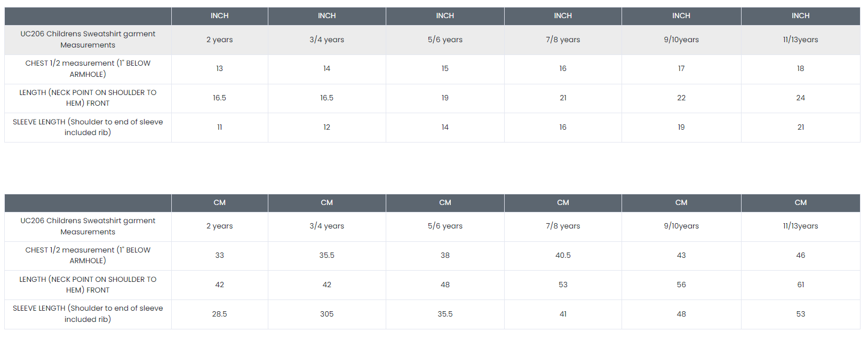
Task: Select the LENGTH FRONT row label in inch table
Action: [88, 98]
